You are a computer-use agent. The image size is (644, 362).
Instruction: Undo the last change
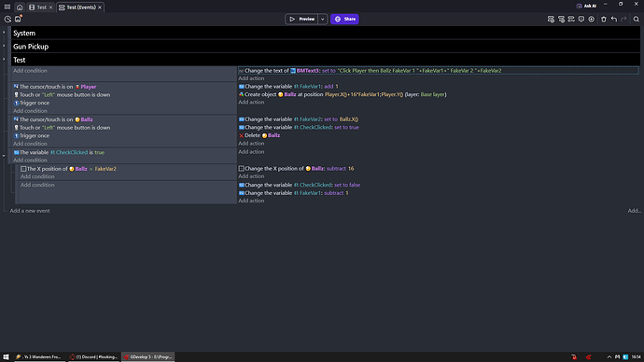pos(614,19)
